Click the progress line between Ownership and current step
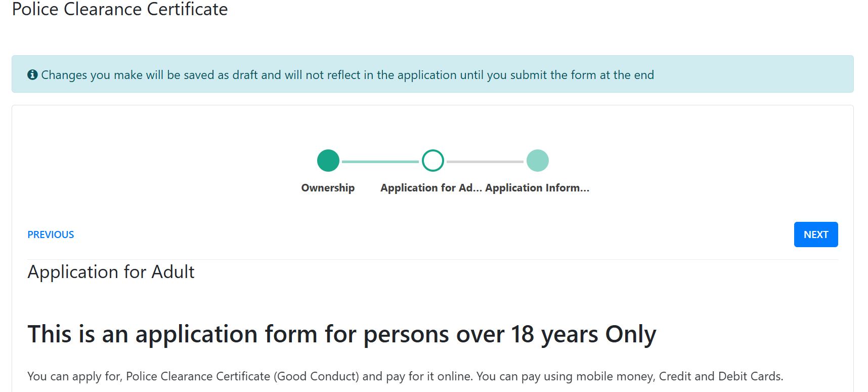 pyautogui.click(x=380, y=160)
